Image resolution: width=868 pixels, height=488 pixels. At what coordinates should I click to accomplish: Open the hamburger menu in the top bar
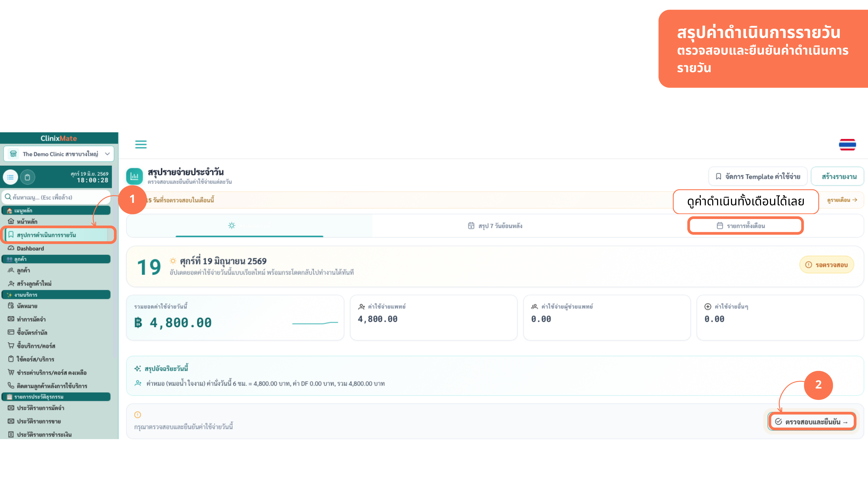click(141, 144)
